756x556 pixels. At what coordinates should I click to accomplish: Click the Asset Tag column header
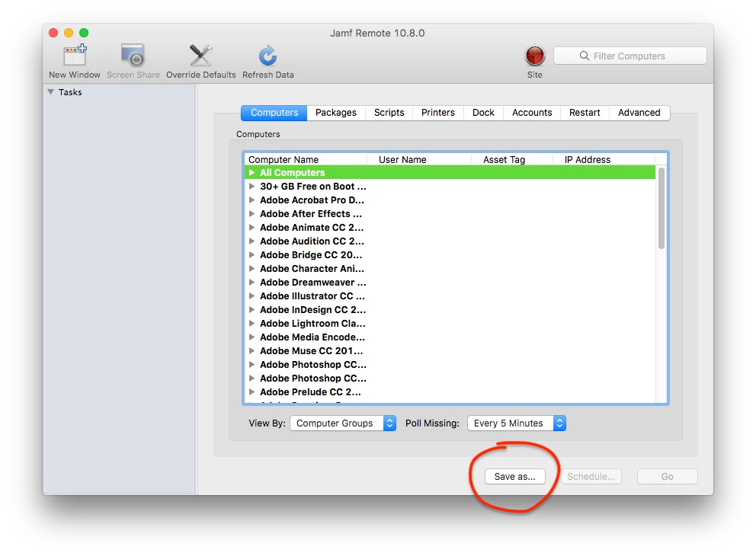coord(512,159)
